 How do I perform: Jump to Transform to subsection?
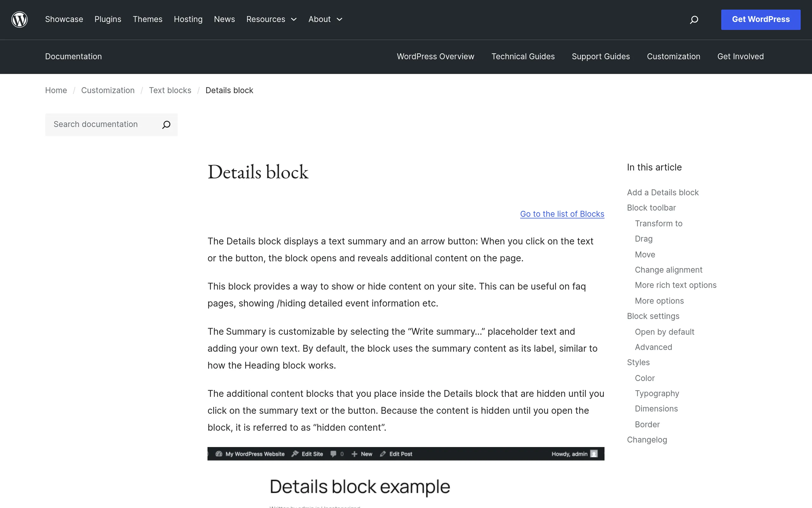click(659, 224)
